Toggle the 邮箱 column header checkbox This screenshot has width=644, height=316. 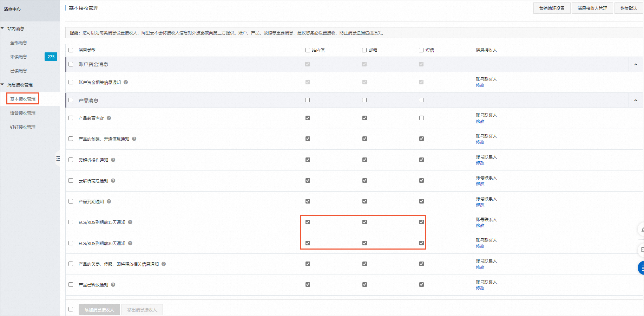tap(364, 50)
